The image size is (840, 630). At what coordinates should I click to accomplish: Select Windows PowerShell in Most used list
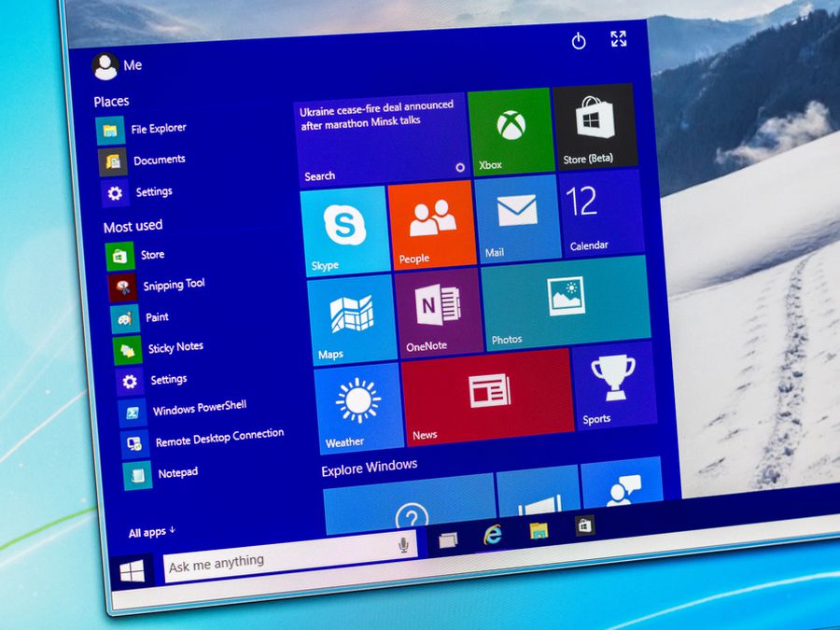point(198,409)
